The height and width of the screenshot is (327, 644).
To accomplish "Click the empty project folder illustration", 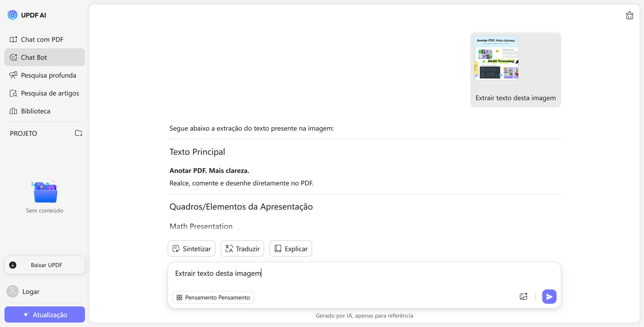I will (45, 192).
